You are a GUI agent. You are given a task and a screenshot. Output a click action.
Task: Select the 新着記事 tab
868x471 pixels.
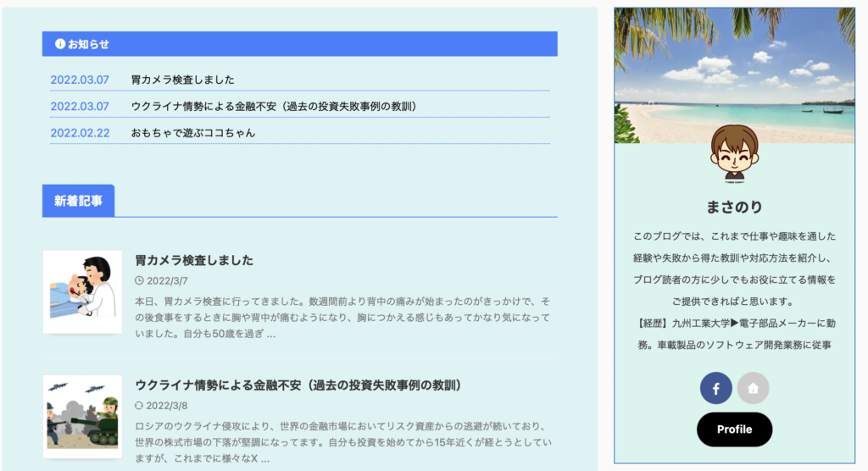(78, 201)
